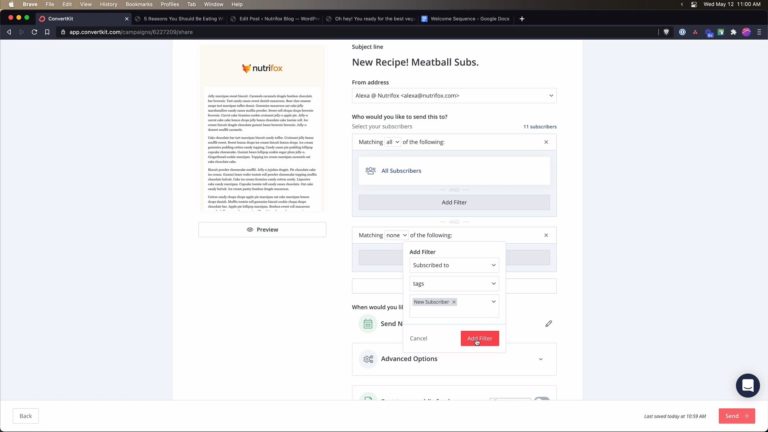Screen dimensions: 768x432
Task: Remove the New Subscriber tag chip
Action: click(454, 302)
